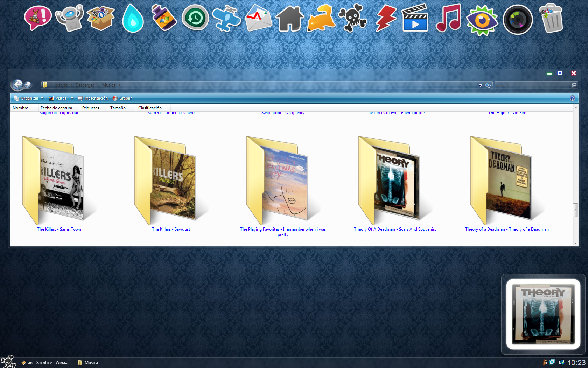Screen dimensions: 588x368
Task: Open the video clapperboard dock icon
Action: coord(415,18)
